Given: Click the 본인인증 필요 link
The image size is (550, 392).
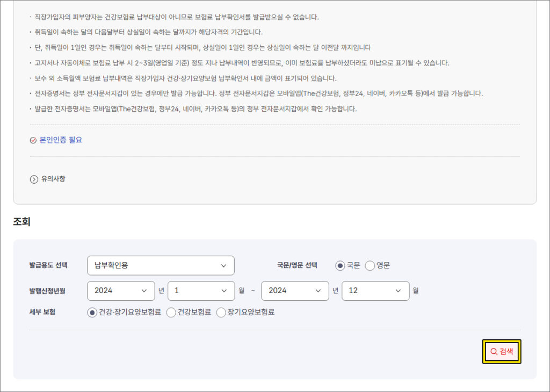Looking at the screenshot, I should pos(61,140).
